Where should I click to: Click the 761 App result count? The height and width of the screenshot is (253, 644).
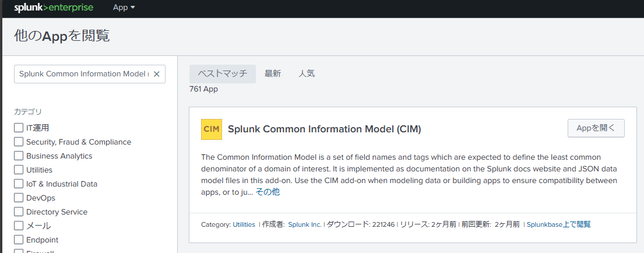204,89
